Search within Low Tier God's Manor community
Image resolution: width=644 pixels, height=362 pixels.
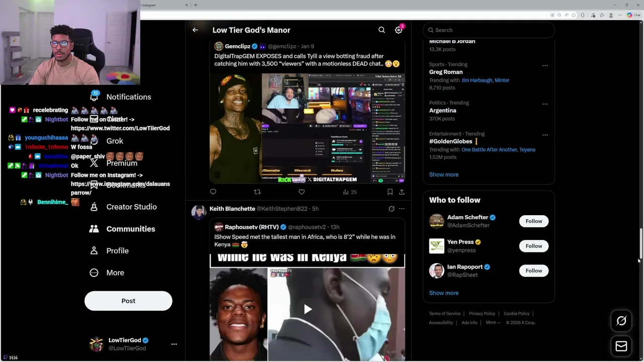382,30
